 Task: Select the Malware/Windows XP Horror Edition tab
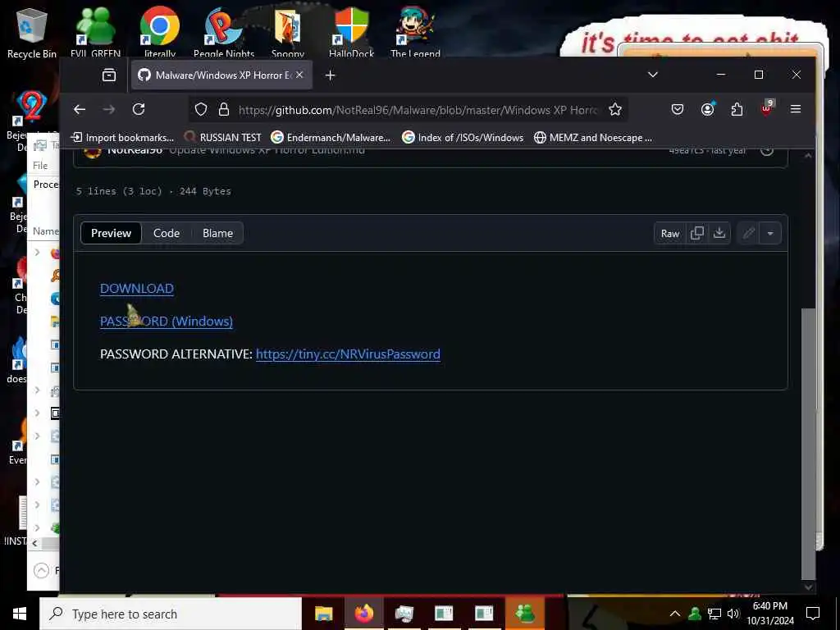pos(221,75)
